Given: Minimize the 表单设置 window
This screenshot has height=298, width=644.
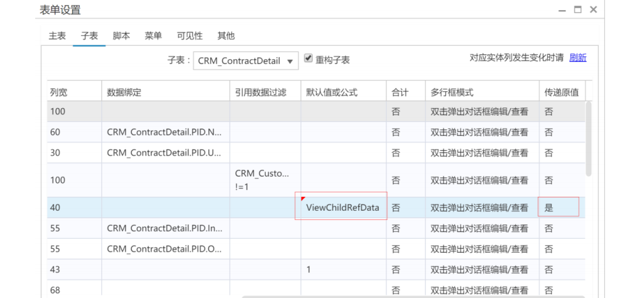Looking at the screenshot, I should click(560, 9).
